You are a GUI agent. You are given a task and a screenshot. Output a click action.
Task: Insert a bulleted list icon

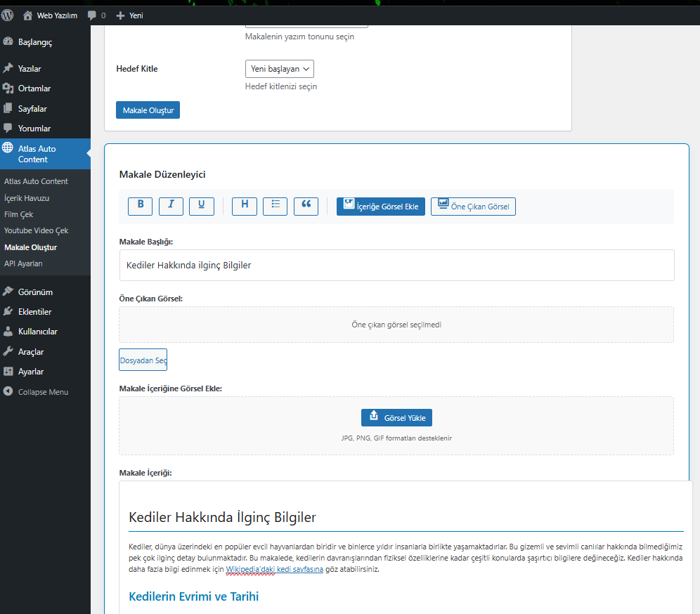click(x=276, y=206)
